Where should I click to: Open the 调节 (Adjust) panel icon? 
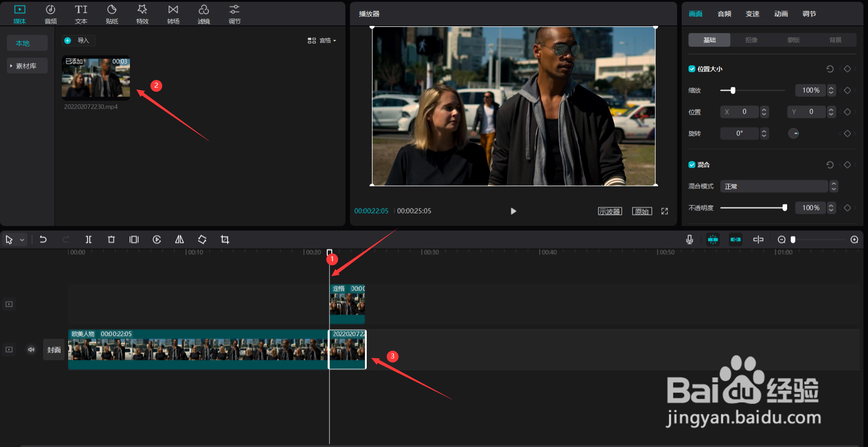tap(234, 14)
